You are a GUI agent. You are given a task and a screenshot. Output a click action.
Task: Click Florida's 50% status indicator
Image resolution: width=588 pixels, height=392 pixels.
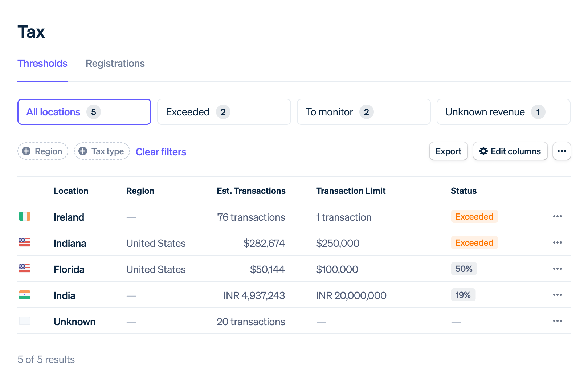coord(464,269)
